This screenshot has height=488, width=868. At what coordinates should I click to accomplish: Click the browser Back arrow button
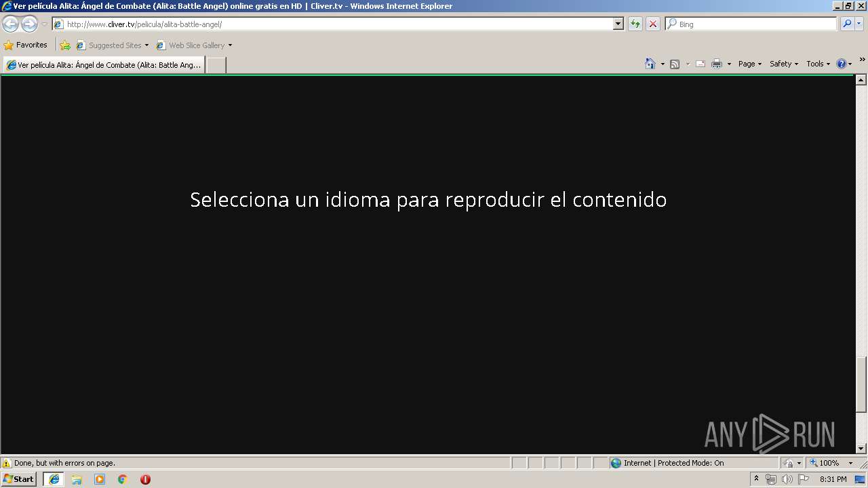[10, 24]
